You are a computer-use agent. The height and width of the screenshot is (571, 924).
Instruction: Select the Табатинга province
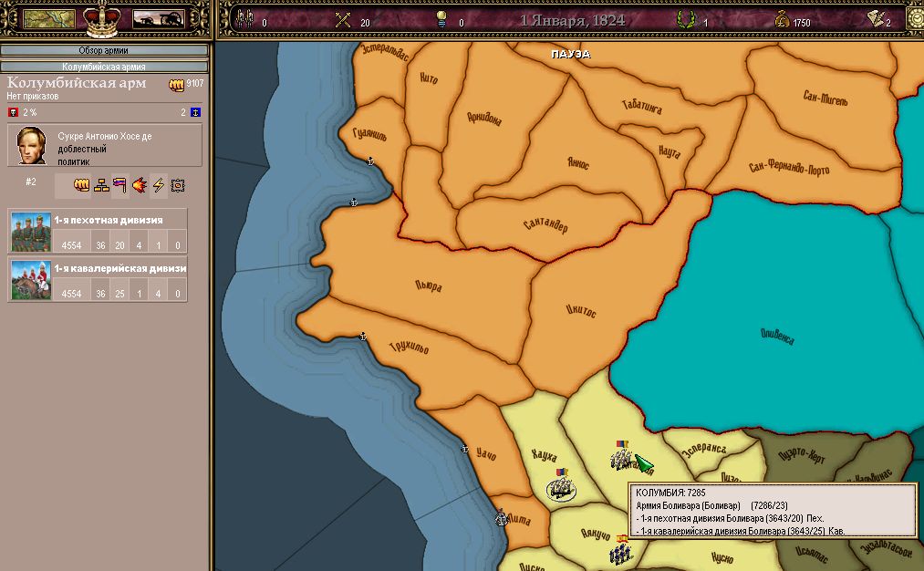click(x=642, y=107)
